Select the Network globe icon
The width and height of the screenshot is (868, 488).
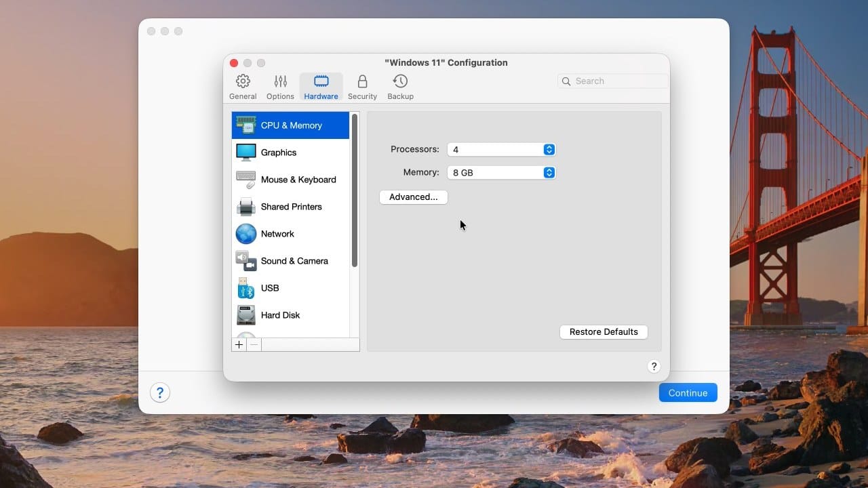point(245,234)
